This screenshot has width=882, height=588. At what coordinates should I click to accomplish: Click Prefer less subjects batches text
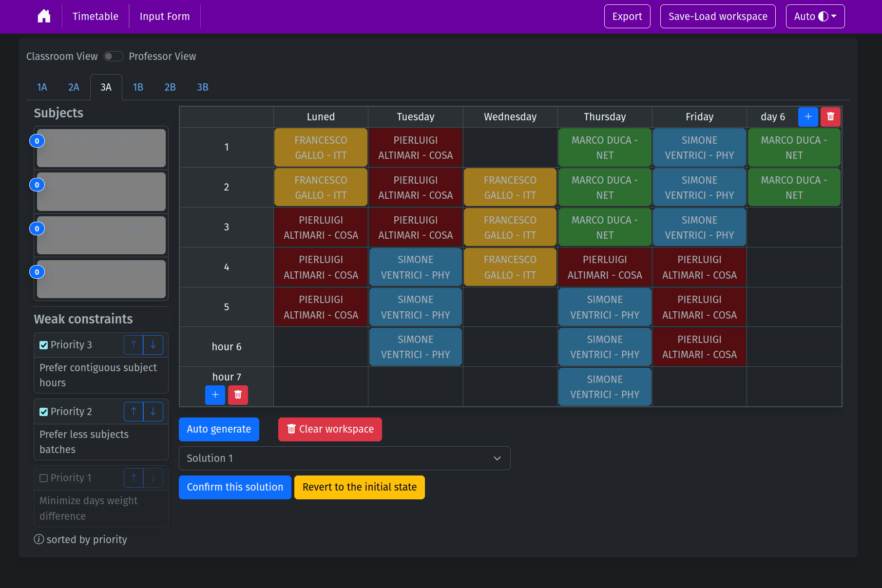click(84, 442)
